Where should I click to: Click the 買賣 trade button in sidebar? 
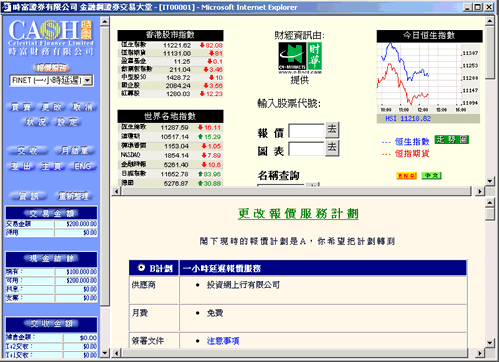coord(21,107)
